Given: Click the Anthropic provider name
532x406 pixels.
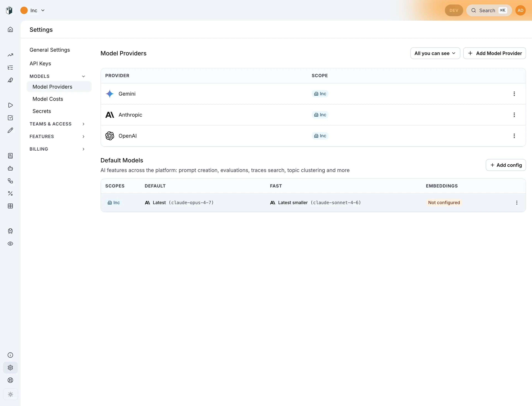Looking at the screenshot, I should pos(130,115).
